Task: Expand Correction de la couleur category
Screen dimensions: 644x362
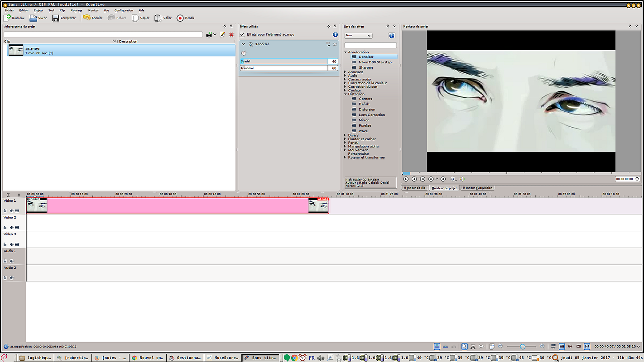Action: pyautogui.click(x=346, y=83)
